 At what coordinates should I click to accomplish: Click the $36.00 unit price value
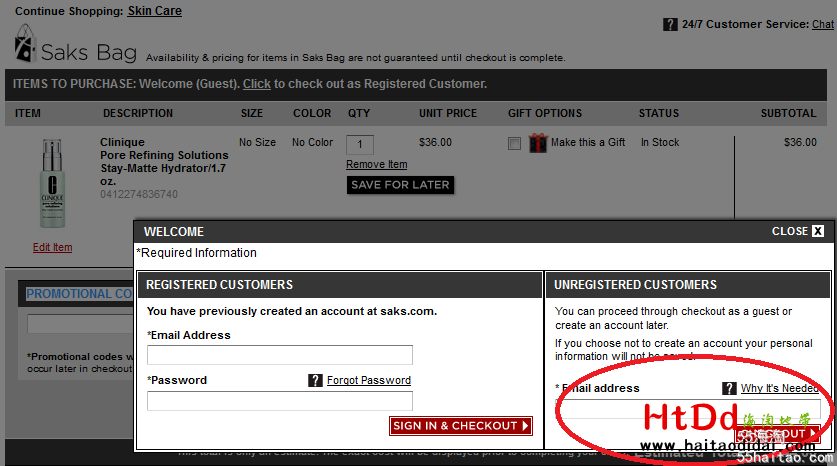pos(435,143)
